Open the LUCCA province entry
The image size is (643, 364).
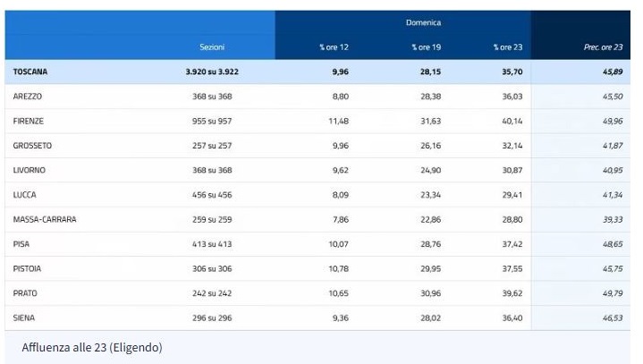pos(25,195)
